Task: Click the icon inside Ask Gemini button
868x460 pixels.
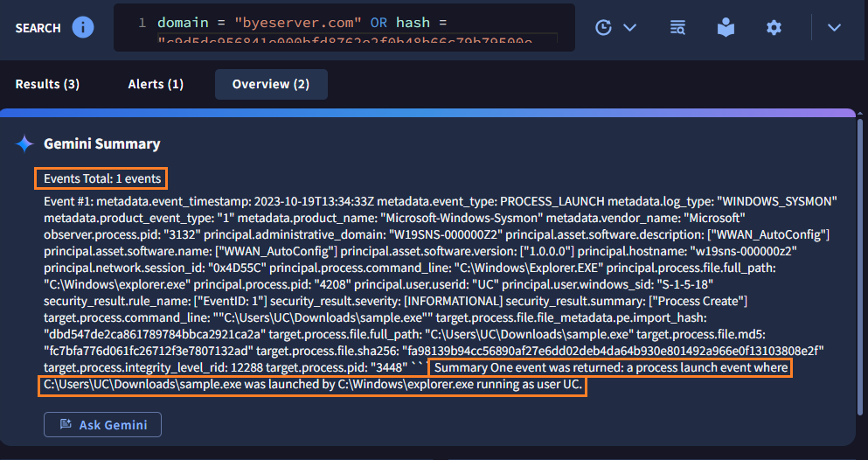Action: click(x=65, y=425)
